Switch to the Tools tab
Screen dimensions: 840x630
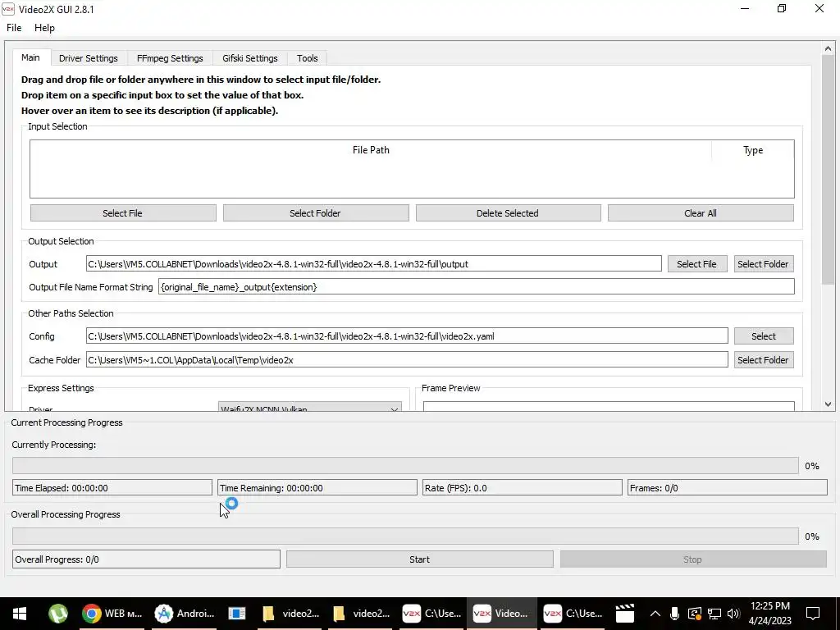(x=308, y=58)
